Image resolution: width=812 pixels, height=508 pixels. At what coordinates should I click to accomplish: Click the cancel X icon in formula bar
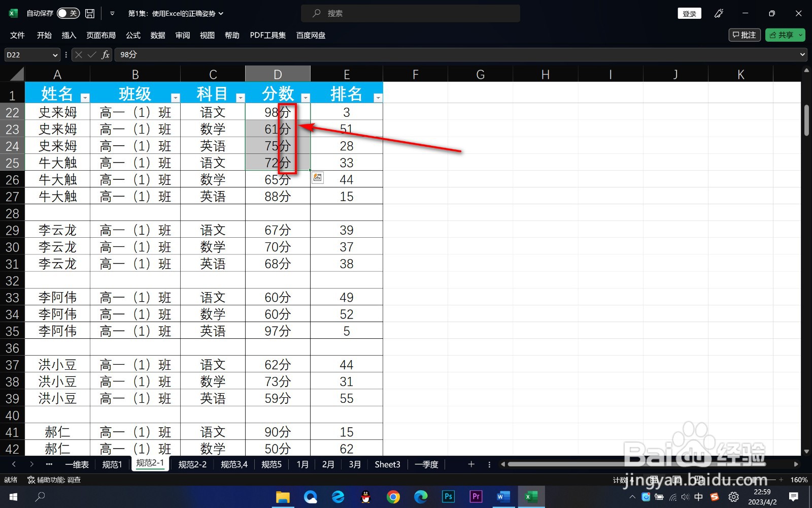78,55
